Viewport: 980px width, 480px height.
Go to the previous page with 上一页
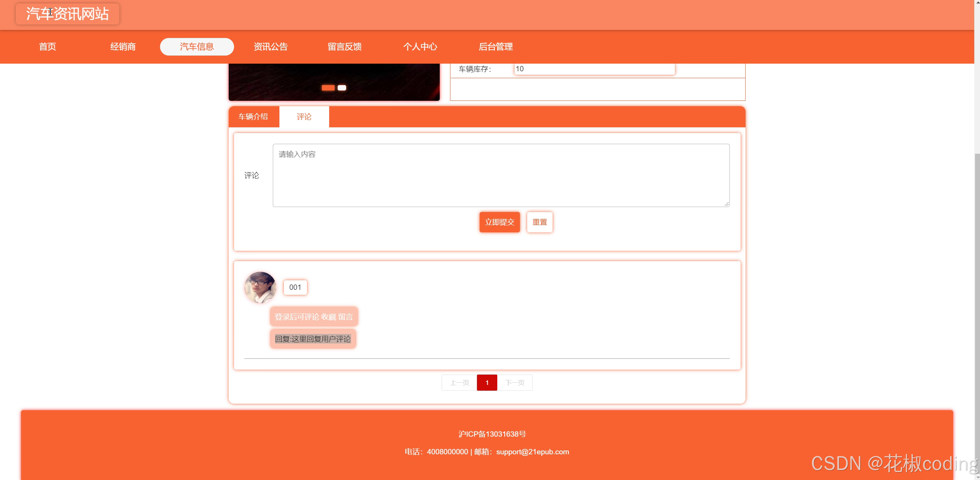[459, 383]
